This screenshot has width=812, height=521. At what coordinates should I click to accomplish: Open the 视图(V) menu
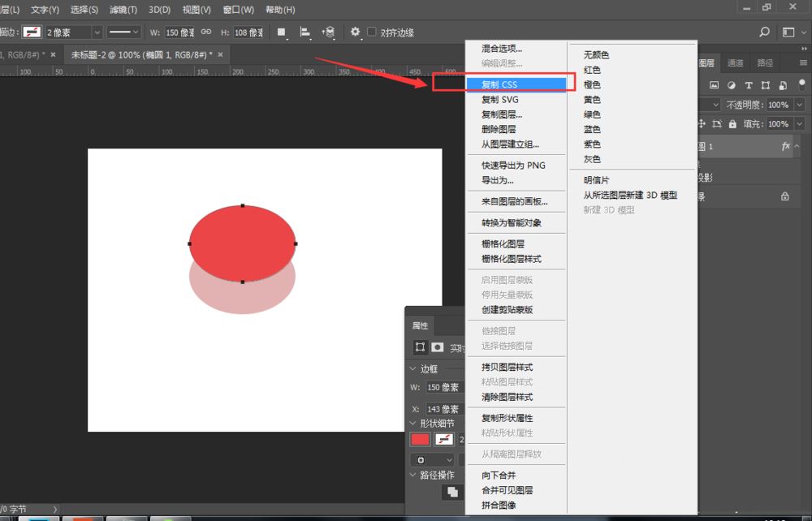pos(197,10)
